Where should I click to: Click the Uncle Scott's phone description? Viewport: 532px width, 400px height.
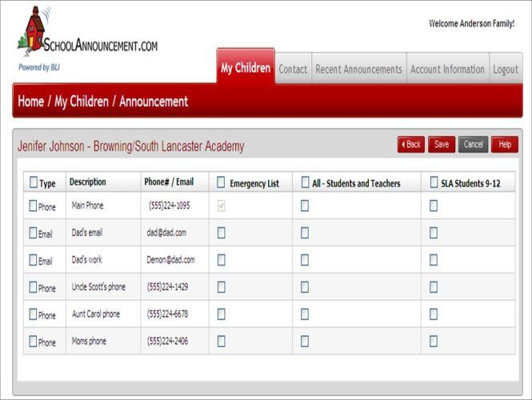tap(98, 286)
